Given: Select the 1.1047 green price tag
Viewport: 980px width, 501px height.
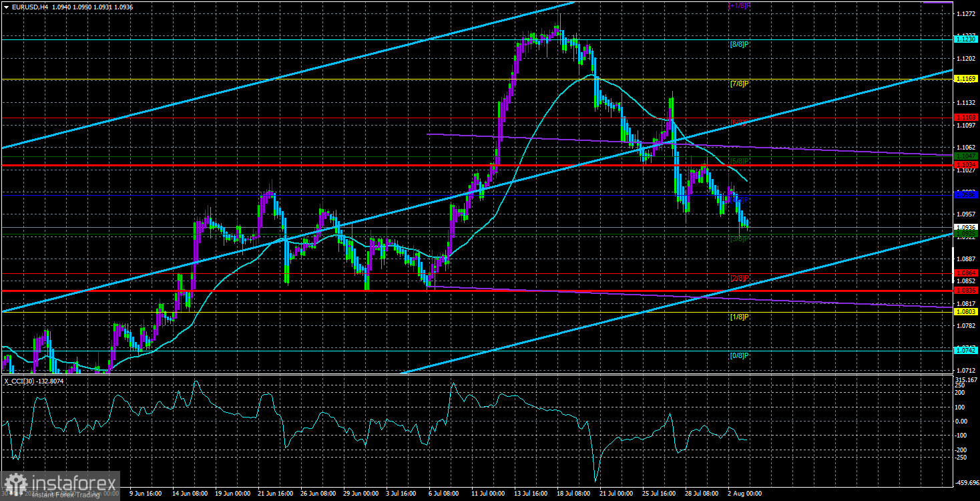Looking at the screenshot, I should click(966, 157).
